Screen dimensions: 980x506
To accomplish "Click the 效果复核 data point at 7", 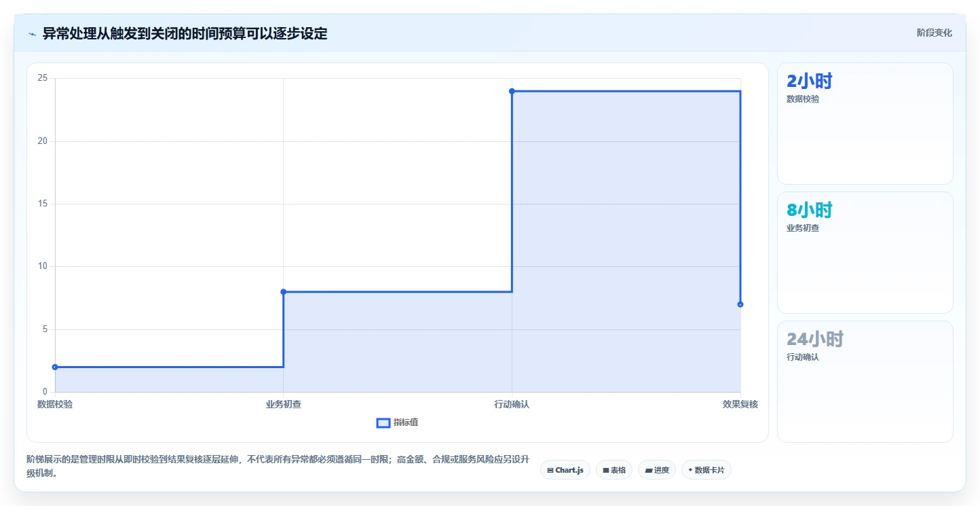I will coord(740,304).
